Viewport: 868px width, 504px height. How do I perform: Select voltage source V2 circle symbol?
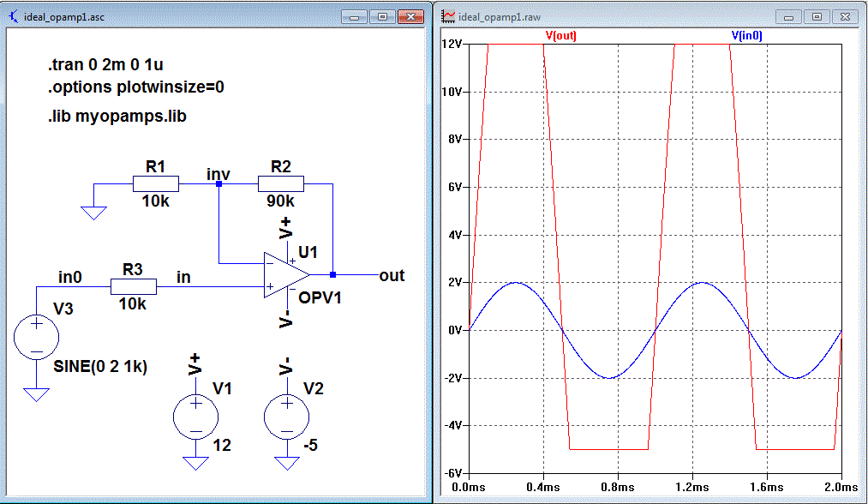[287, 417]
